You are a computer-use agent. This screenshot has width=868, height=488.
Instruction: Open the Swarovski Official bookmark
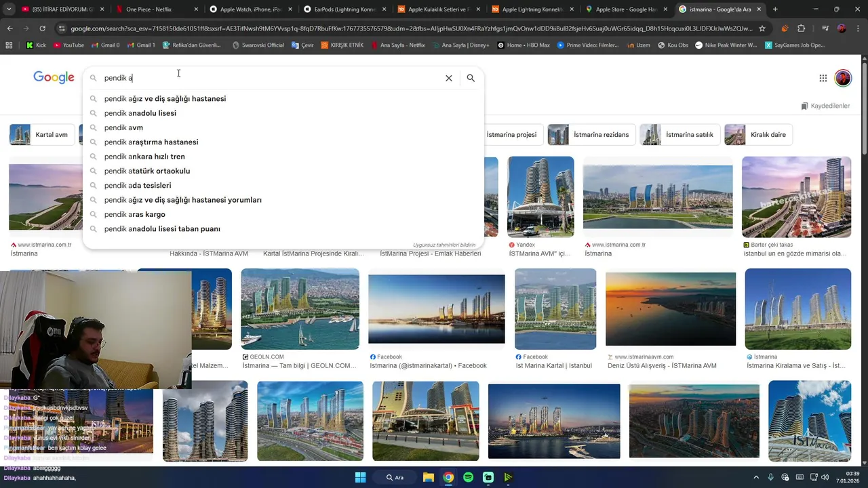258,45
